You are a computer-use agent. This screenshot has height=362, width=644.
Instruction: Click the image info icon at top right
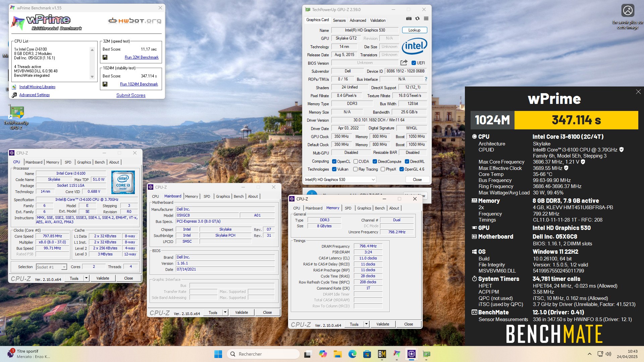point(628,10)
